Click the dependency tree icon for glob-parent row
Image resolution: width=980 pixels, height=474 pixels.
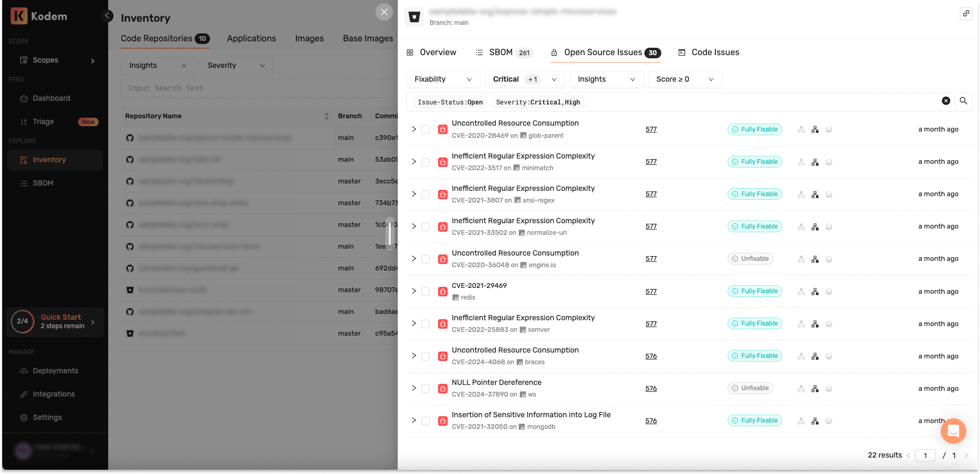815,129
